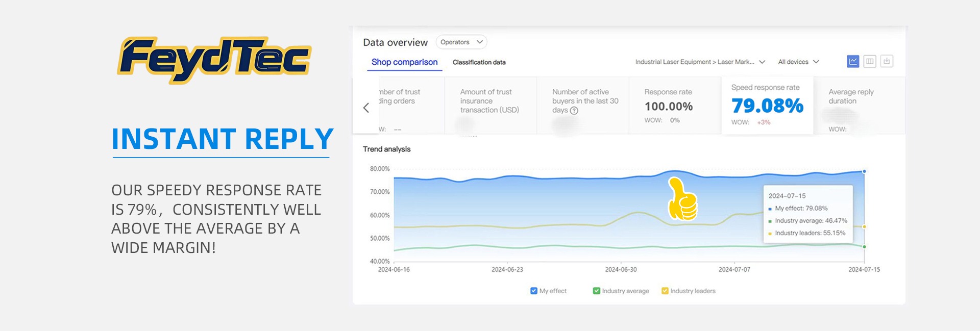Click the yellow Industry leaders endpoint marker
The image size is (980, 331).
click(x=864, y=226)
